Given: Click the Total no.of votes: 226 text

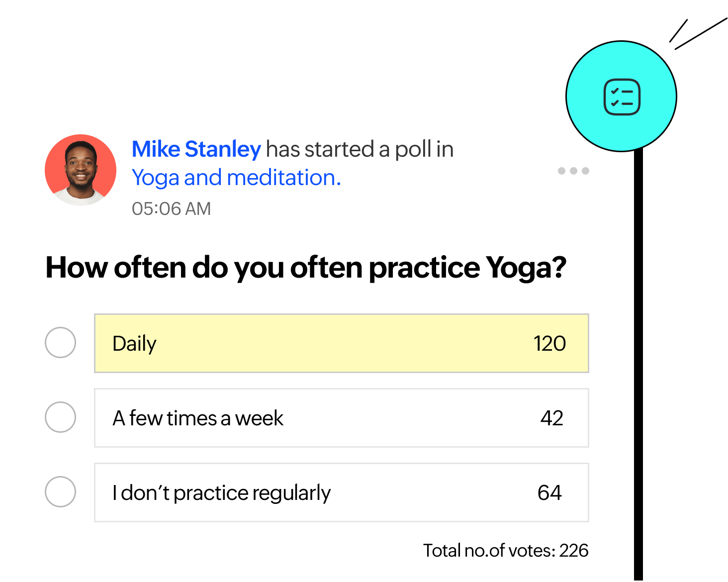Looking at the screenshot, I should tap(506, 550).
